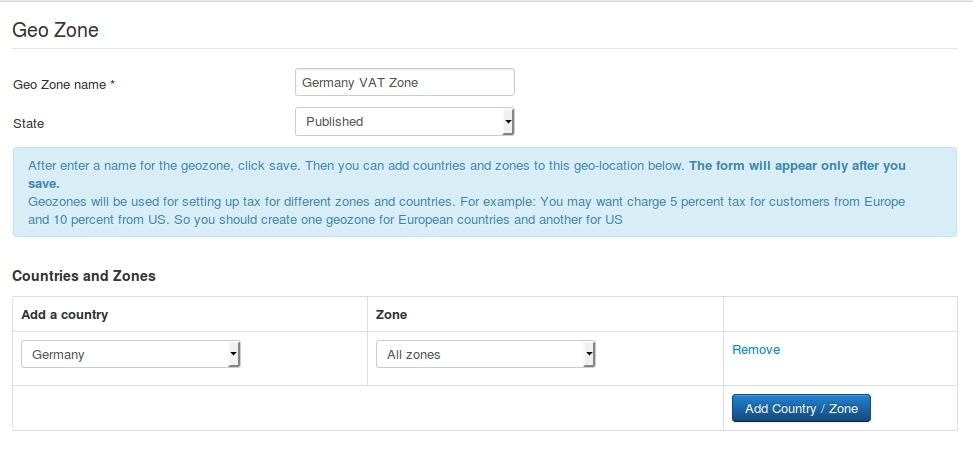Screen dimensions: 973x470
Task: Click the arrow on the Germany select box
Action: [233, 354]
